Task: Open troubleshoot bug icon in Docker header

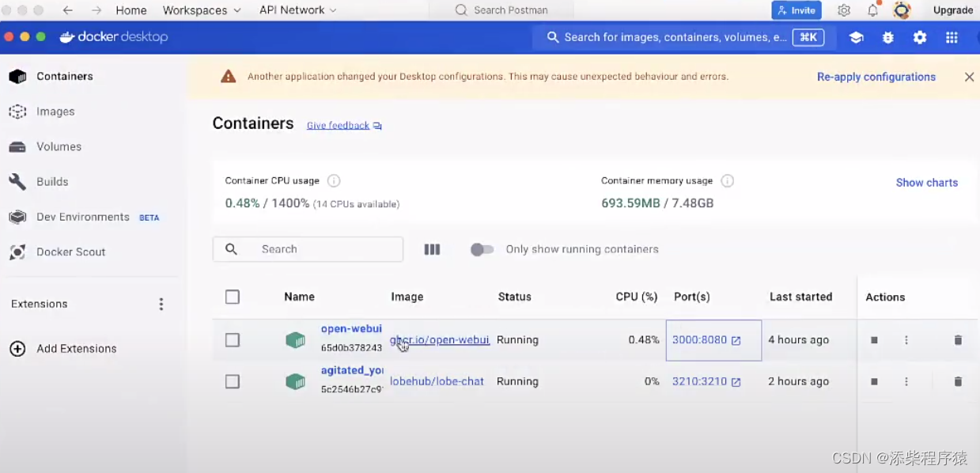Action: coord(888,37)
